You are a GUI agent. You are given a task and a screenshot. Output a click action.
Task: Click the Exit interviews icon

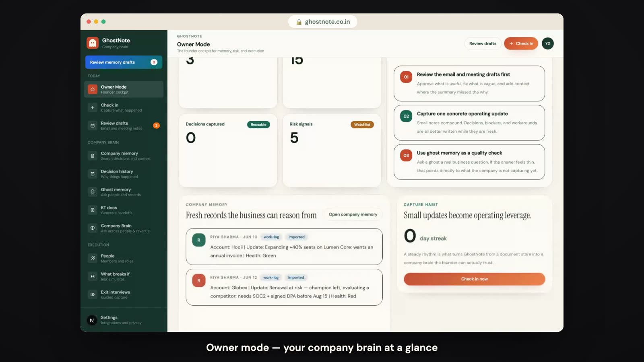(93, 294)
